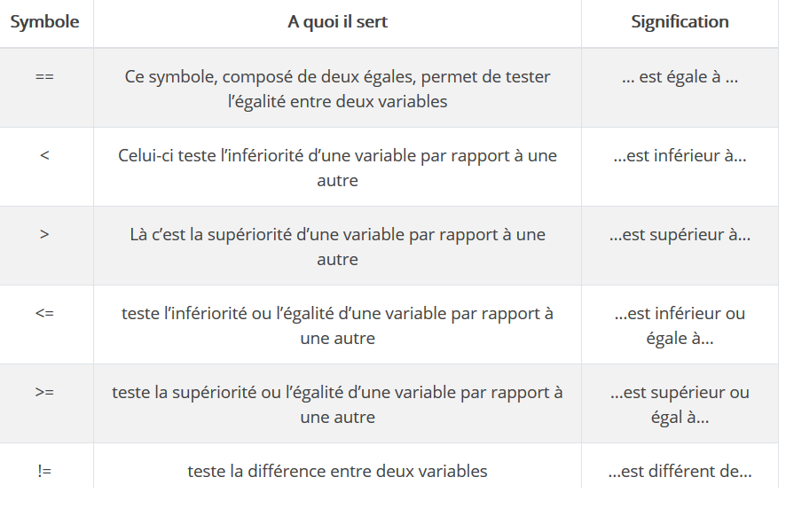
Task: Click the '...est supérieur à...' cell
Action: (680, 234)
